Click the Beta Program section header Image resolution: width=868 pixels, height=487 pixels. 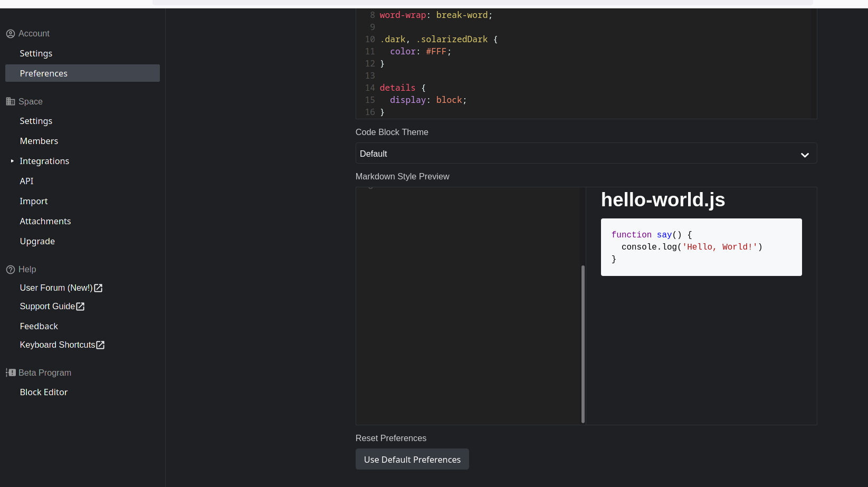[x=45, y=373]
